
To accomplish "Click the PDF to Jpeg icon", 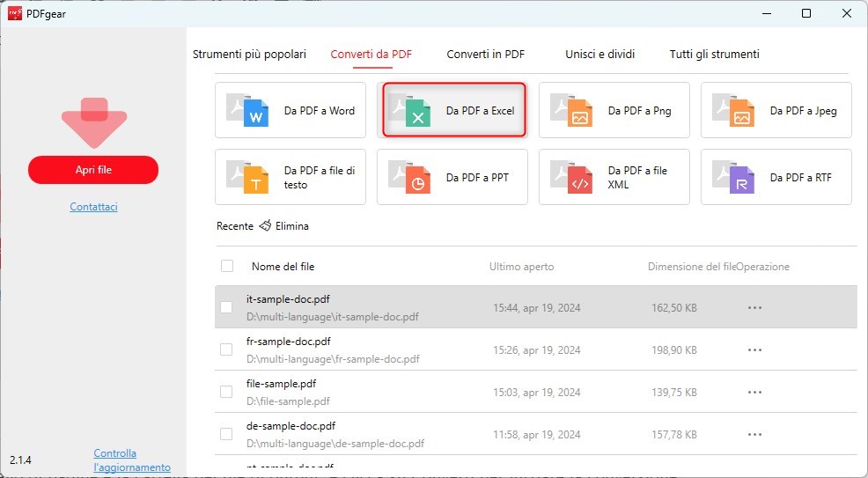I will 733,111.
